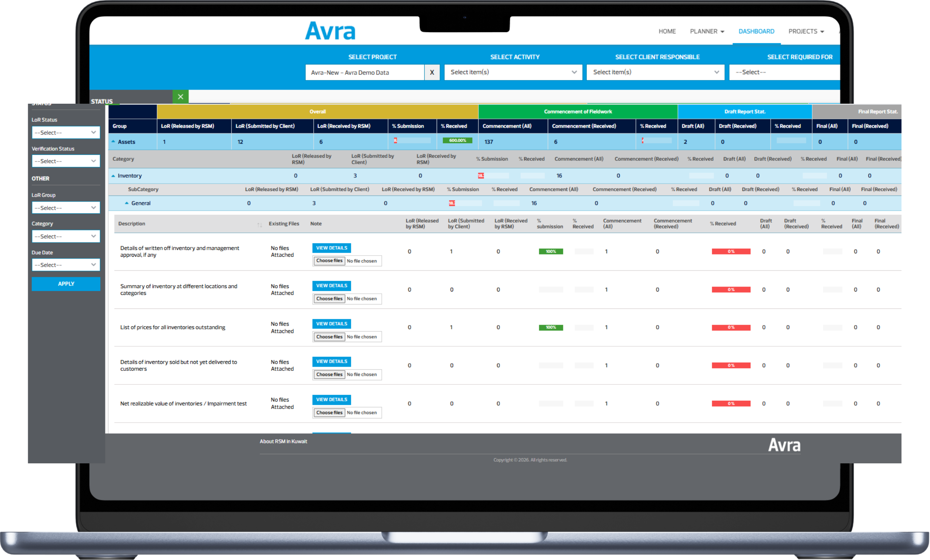Open Select Activity dropdown
Image resolution: width=930 pixels, height=560 pixels.
point(513,72)
